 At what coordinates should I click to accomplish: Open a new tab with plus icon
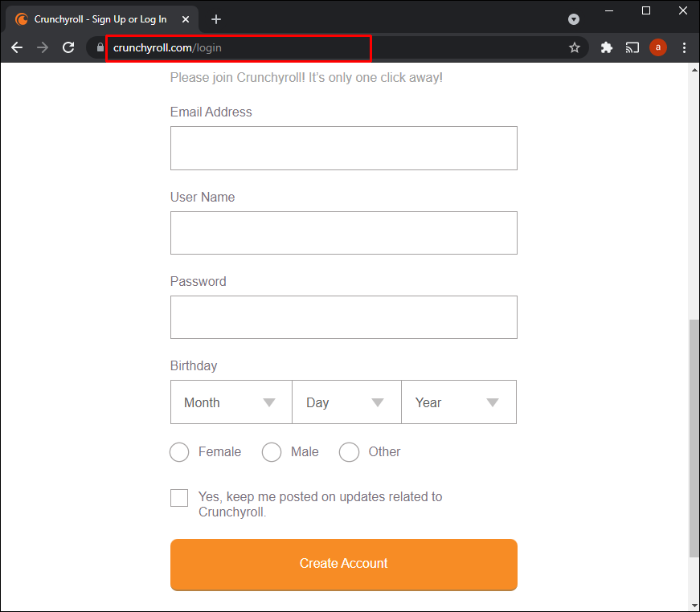[216, 19]
